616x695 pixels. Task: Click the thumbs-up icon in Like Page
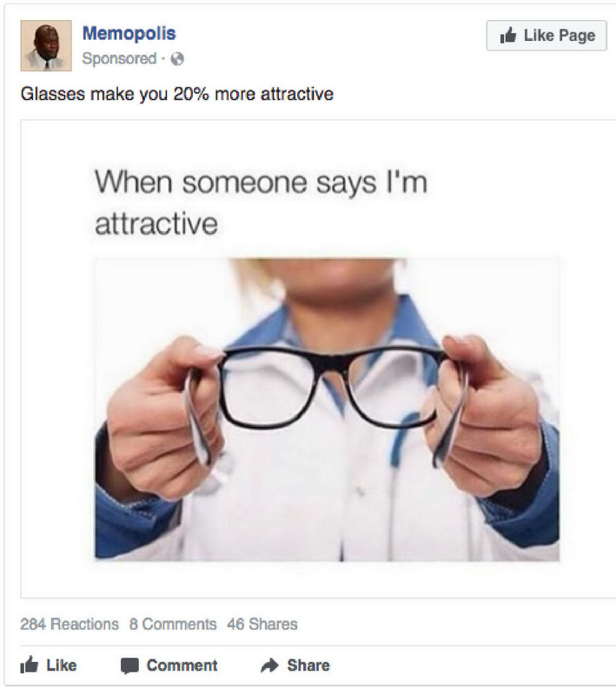(x=508, y=35)
